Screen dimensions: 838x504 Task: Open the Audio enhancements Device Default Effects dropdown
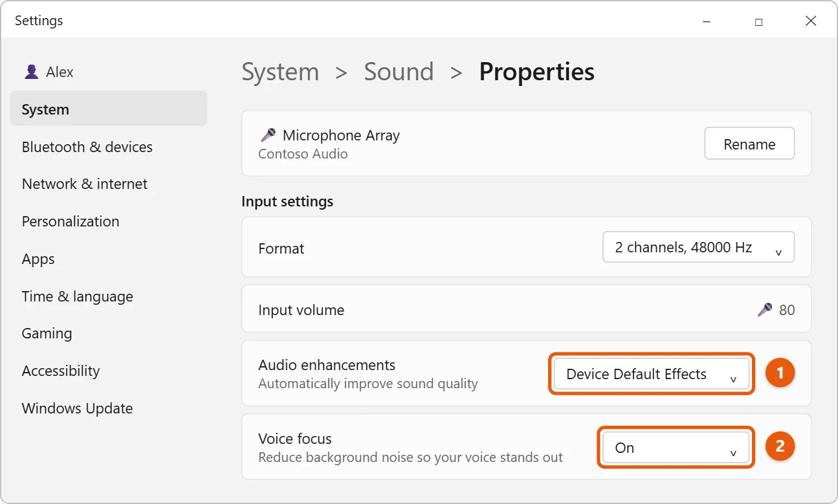tap(652, 374)
